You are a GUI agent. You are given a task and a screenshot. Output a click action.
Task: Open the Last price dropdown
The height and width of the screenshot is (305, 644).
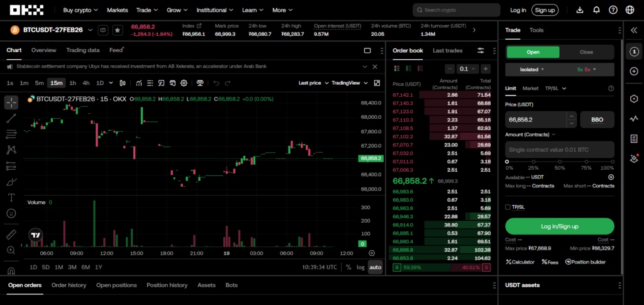coord(313,83)
